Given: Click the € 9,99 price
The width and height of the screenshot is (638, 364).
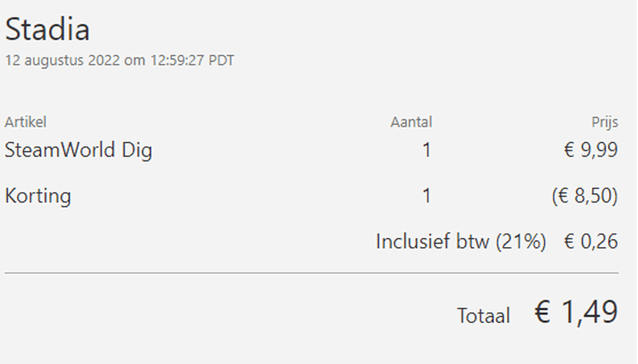Looking at the screenshot, I should pos(591,150).
